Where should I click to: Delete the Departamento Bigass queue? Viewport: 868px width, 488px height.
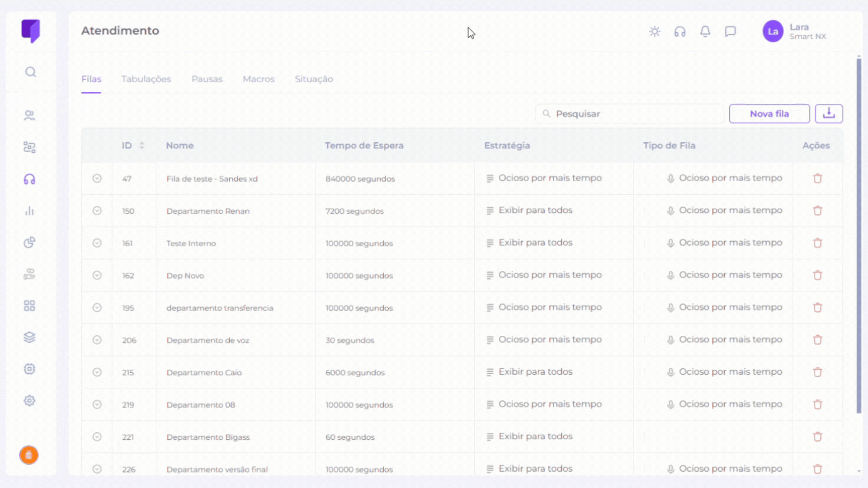coord(817,437)
